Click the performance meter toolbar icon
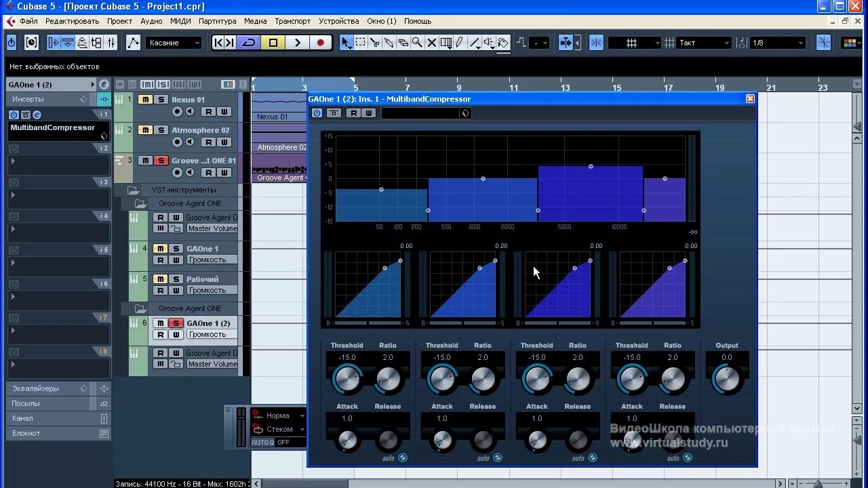Screen dimensions: 868x488 click(32, 43)
